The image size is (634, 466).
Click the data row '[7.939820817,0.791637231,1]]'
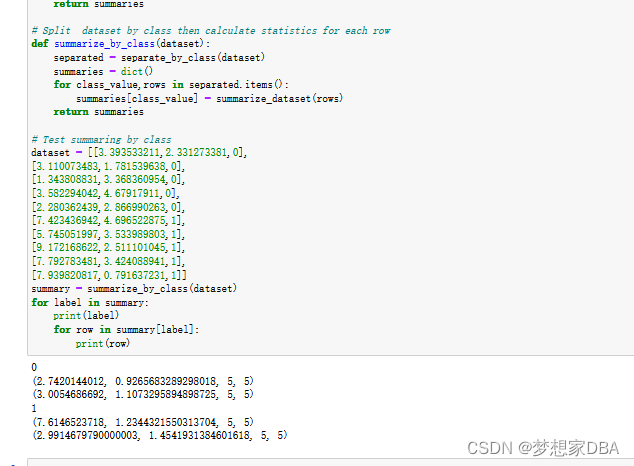coord(109,275)
